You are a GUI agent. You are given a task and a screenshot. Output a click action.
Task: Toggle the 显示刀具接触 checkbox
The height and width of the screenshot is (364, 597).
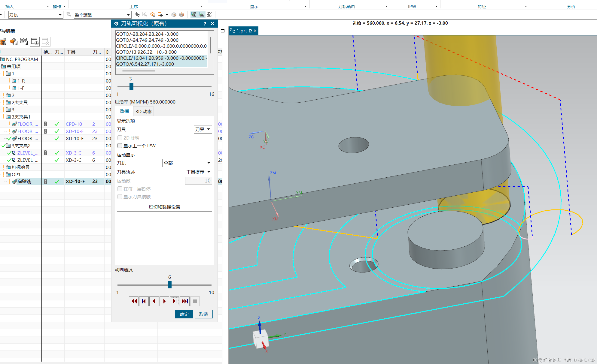pyautogui.click(x=120, y=197)
